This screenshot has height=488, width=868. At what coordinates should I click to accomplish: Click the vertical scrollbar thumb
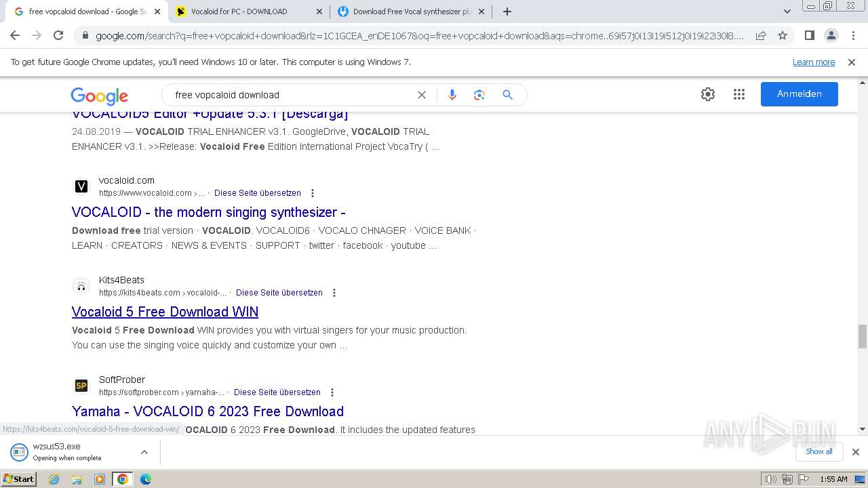tap(862, 335)
